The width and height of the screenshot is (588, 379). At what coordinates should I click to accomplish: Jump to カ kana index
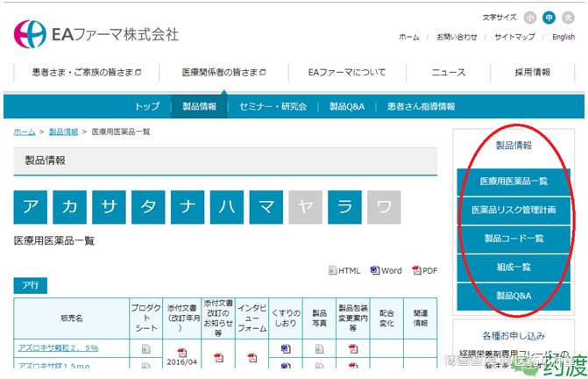coord(70,207)
